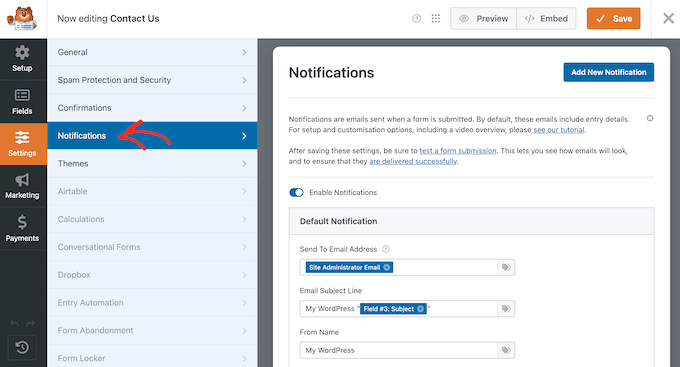Dismiss the notifications info notice
680x367 pixels.
pyautogui.click(x=650, y=118)
